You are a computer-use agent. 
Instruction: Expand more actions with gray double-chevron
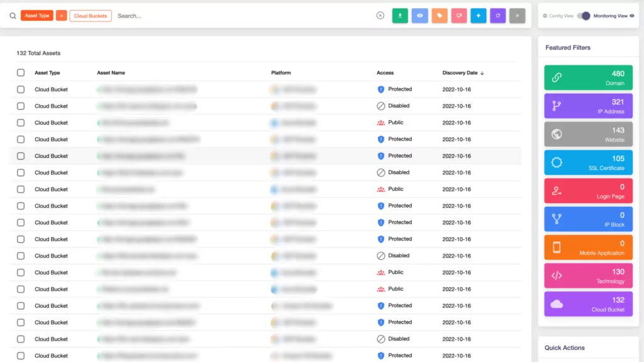point(518,16)
